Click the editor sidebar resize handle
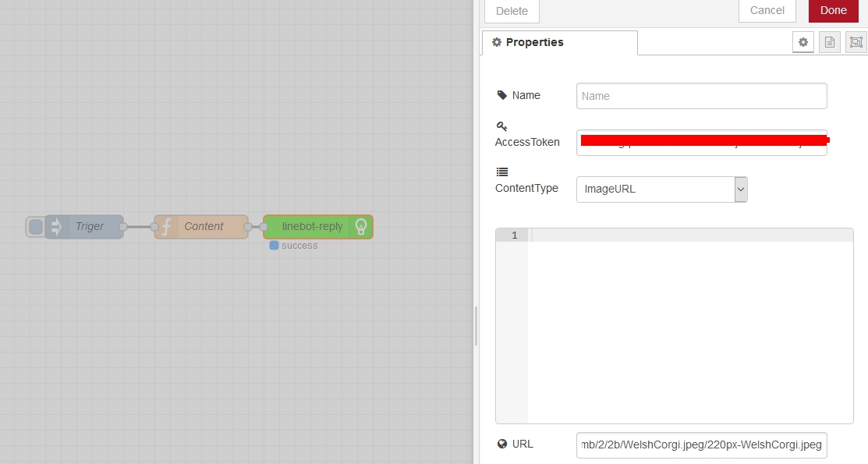 tap(476, 325)
